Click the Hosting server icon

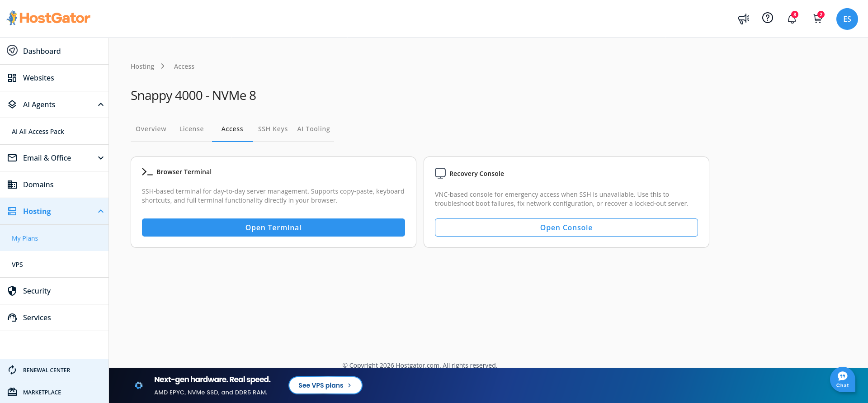click(x=12, y=211)
